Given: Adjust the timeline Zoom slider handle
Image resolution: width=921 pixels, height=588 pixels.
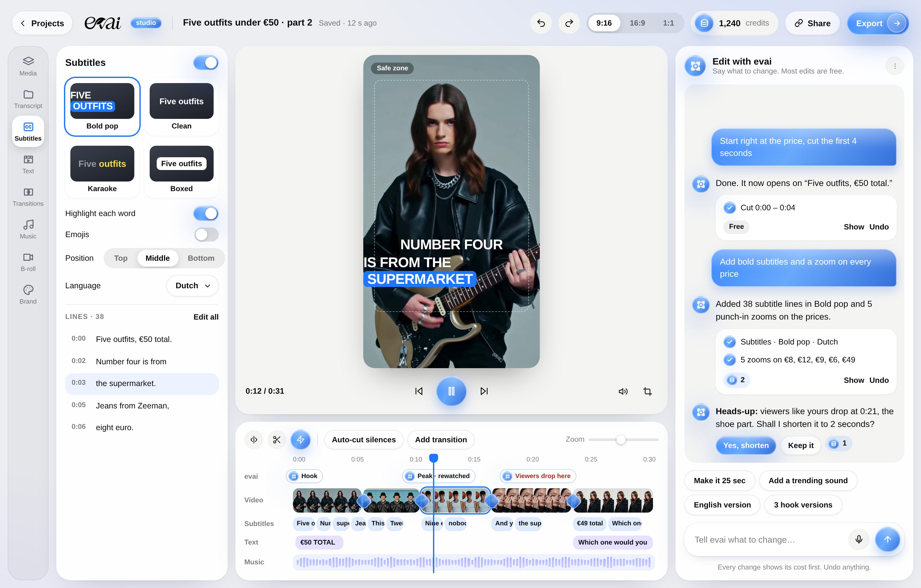Looking at the screenshot, I should [x=620, y=440].
